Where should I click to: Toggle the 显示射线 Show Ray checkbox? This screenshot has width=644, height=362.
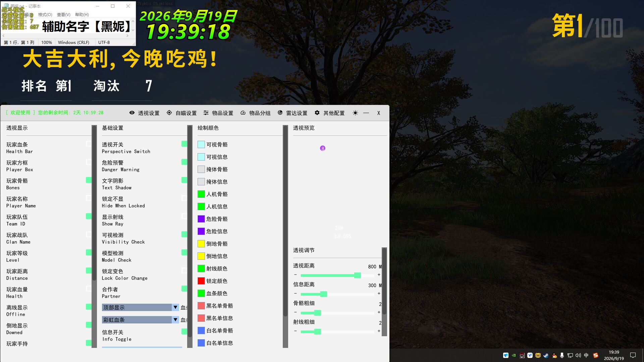point(184,216)
